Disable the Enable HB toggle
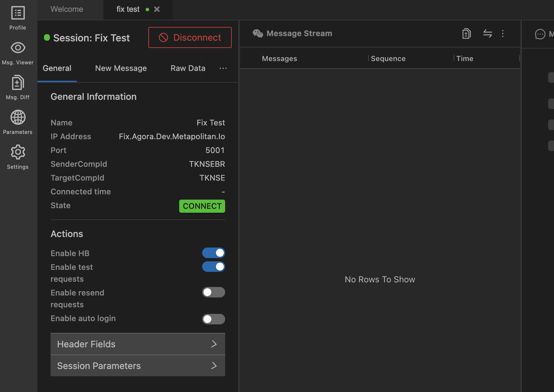 (213, 253)
